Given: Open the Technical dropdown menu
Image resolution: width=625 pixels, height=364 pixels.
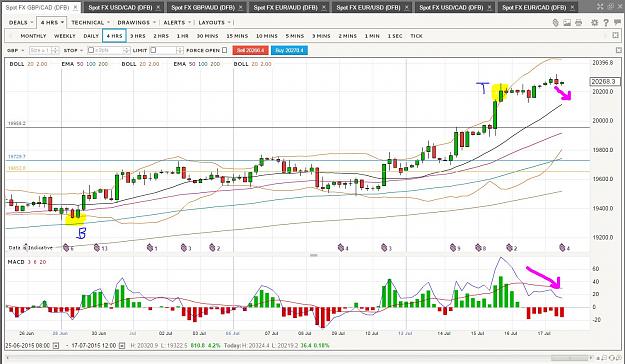Looking at the screenshot, I should point(90,23).
